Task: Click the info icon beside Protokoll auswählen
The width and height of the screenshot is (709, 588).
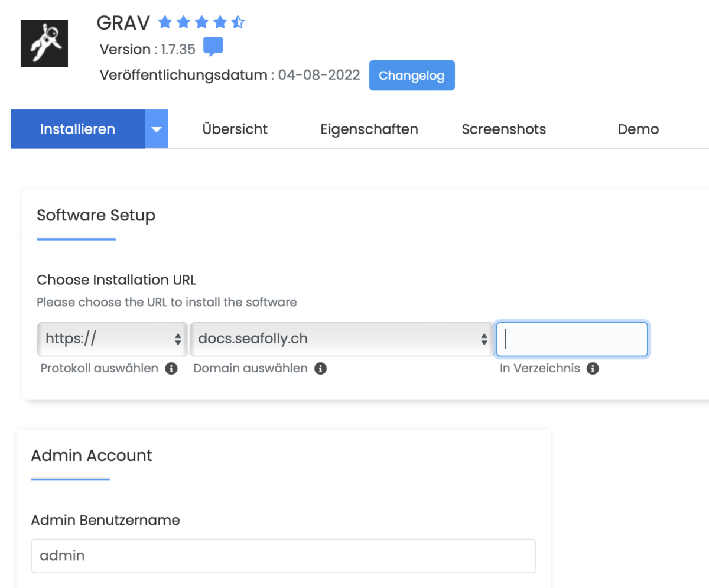Action: pos(171,368)
